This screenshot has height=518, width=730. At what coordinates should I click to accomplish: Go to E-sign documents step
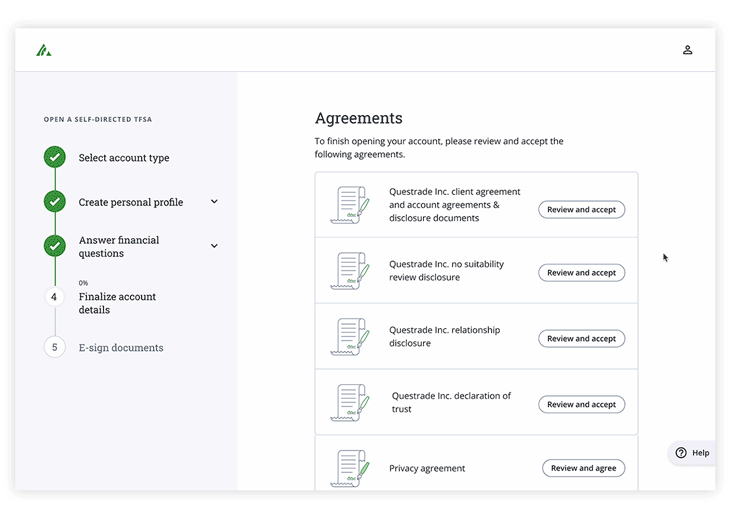click(121, 348)
